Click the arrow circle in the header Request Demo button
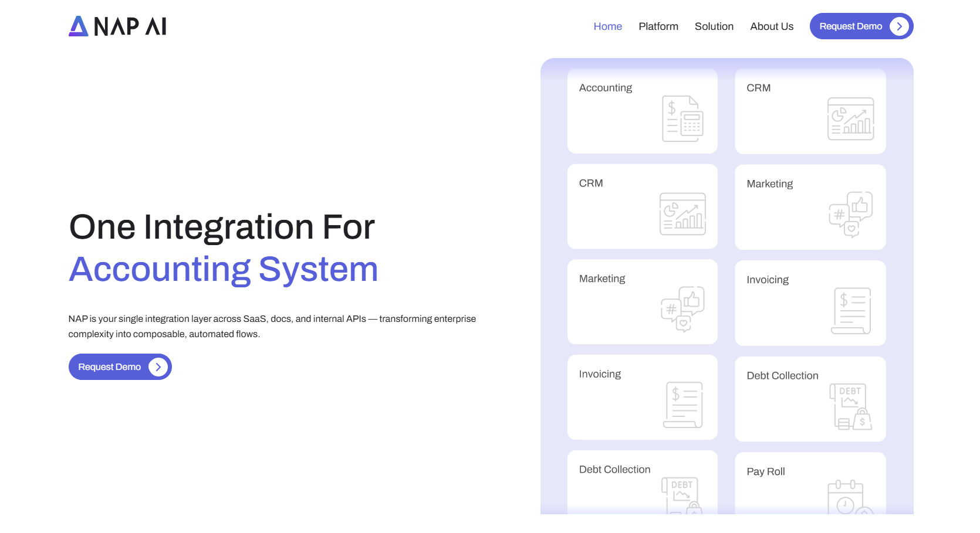 point(899,26)
